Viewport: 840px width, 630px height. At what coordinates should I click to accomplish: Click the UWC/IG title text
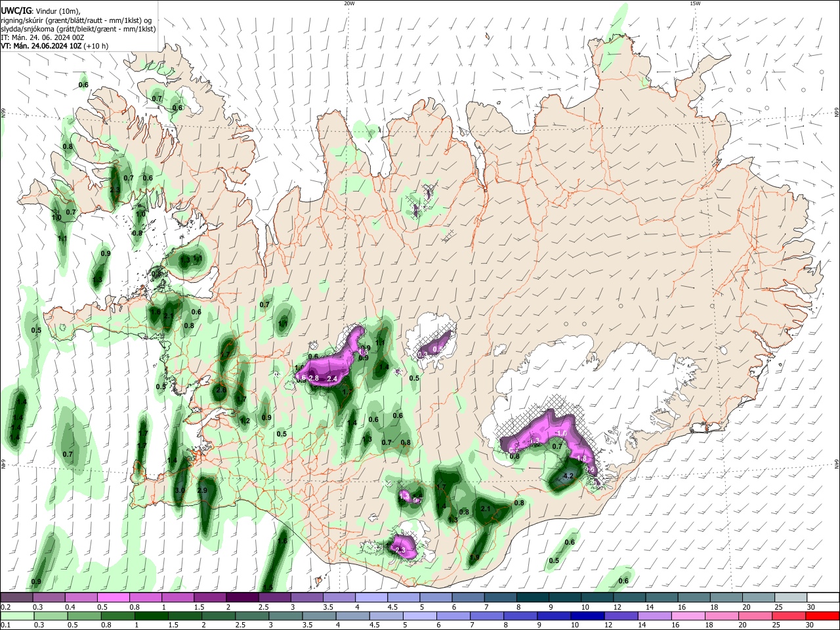[16, 11]
